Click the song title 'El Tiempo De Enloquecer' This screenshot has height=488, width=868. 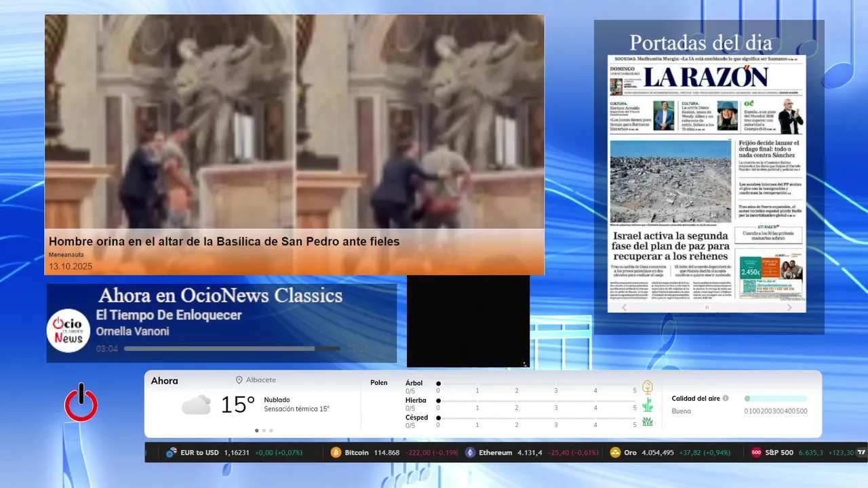169,315
